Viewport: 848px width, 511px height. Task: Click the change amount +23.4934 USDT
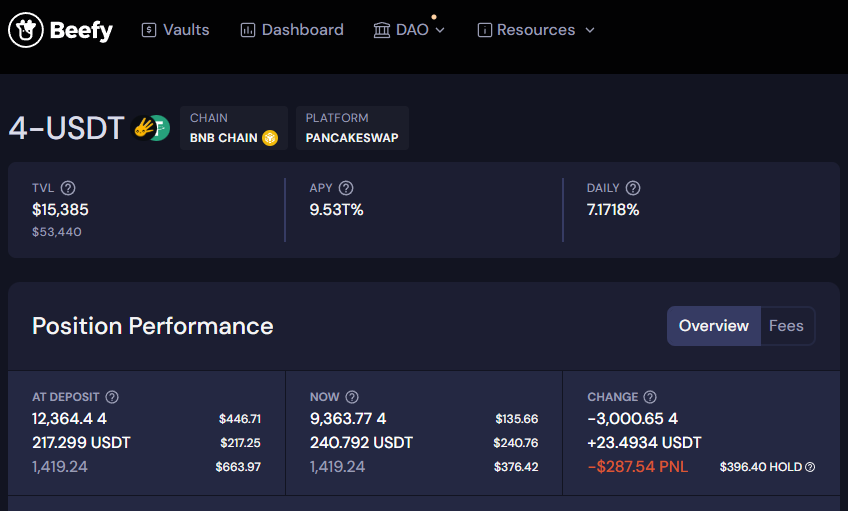pyautogui.click(x=644, y=443)
